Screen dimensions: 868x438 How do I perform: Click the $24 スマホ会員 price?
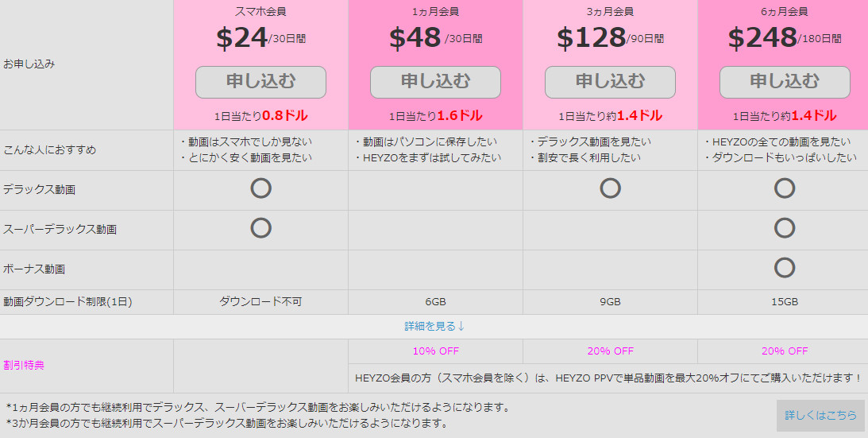[x=242, y=37]
